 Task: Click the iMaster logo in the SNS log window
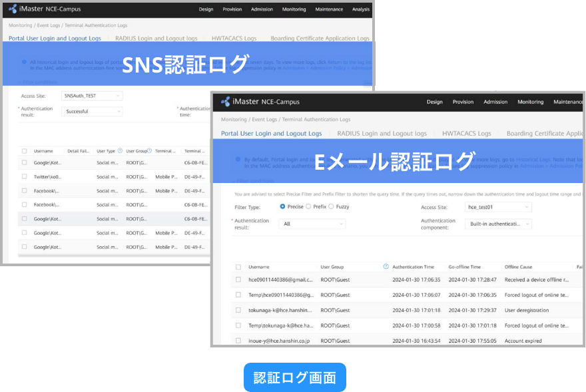[x=13, y=9]
